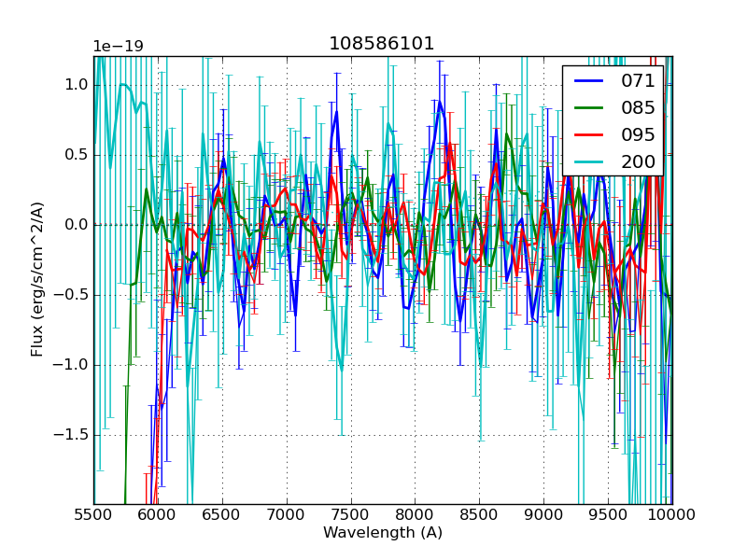This screenshot has height=560, width=747.
Task: Click the plot title 108586101
Action: [x=382, y=44]
